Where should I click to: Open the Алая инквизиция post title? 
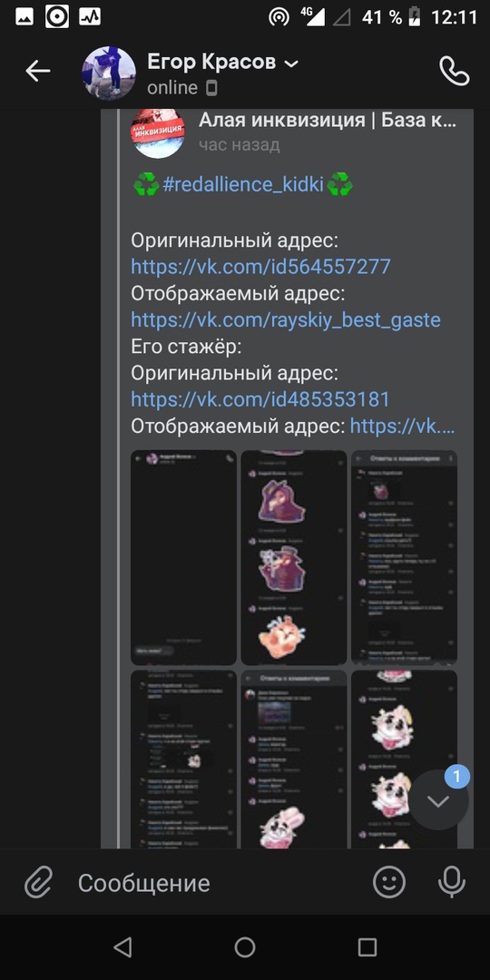pyautogui.click(x=328, y=120)
